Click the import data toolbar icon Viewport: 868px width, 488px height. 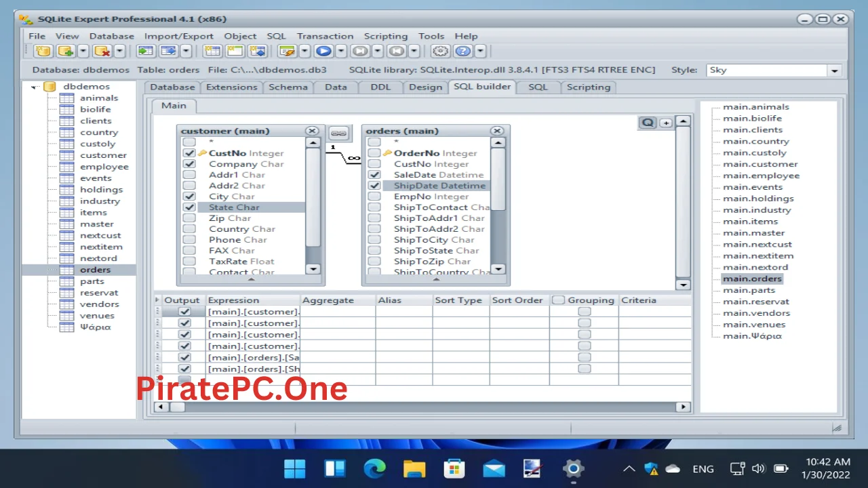point(145,51)
